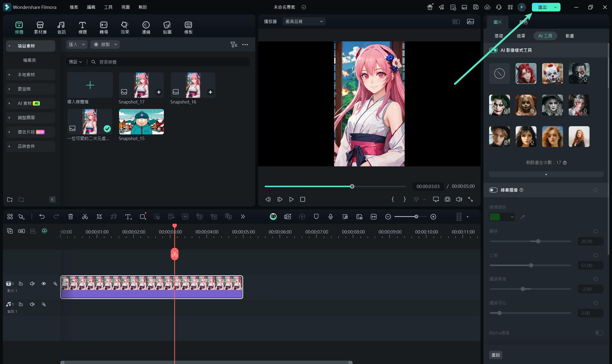Image resolution: width=612 pixels, height=364 pixels.
Task: Open the 模板 templates panel
Action: pyautogui.click(x=188, y=28)
